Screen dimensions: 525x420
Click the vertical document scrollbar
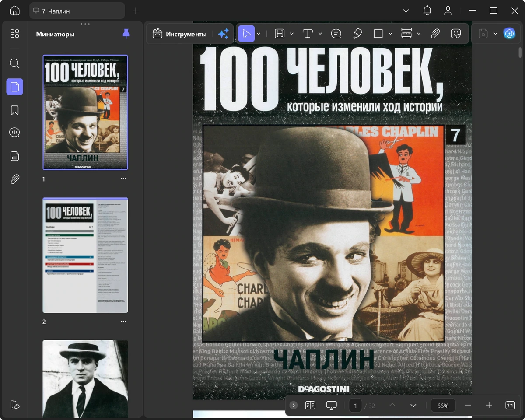pyautogui.click(x=520, y=52)
